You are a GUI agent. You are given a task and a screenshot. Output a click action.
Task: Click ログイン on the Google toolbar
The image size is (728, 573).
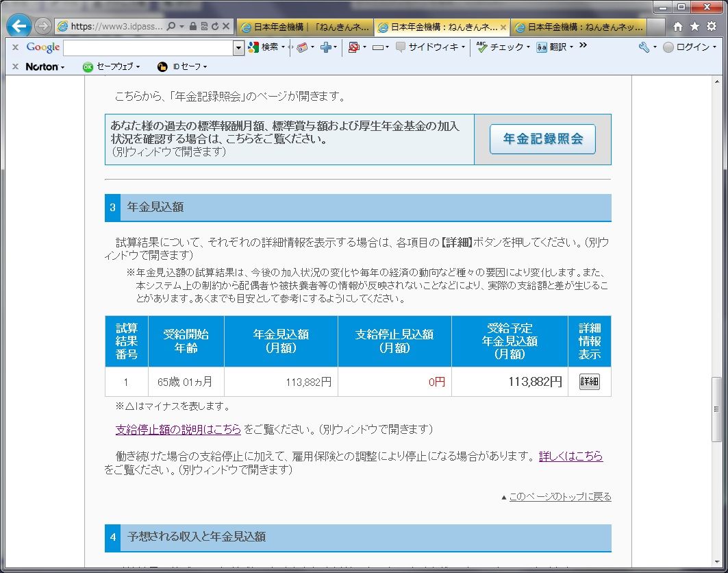coord(686,47)
